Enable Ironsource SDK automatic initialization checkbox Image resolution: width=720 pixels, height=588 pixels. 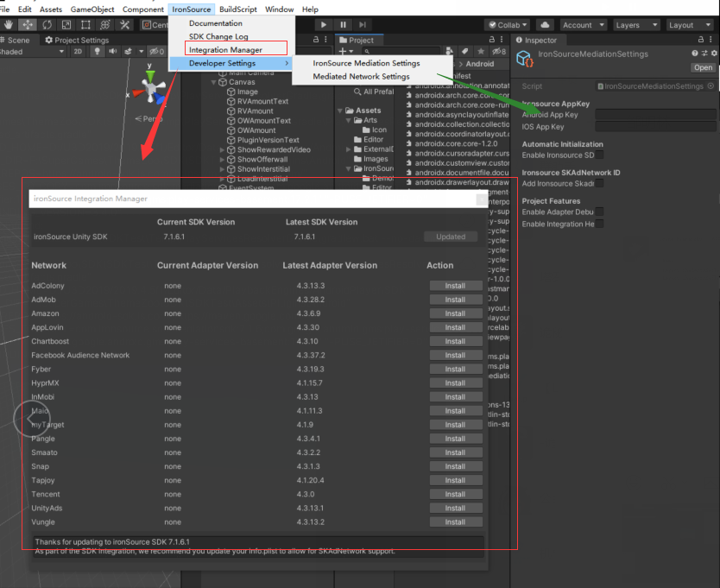[x=599, y=155]
